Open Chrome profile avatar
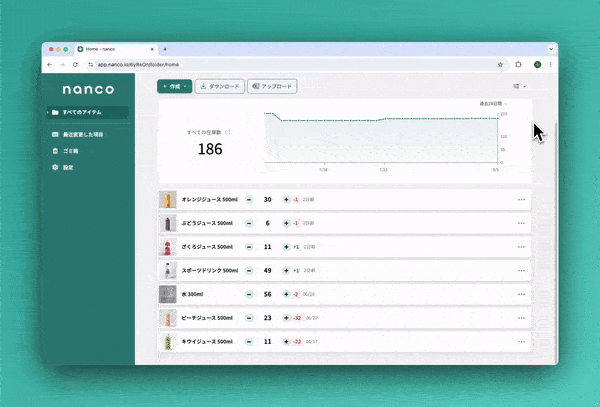The height and width of the screenshot is (407, 600). click(538, 65)
